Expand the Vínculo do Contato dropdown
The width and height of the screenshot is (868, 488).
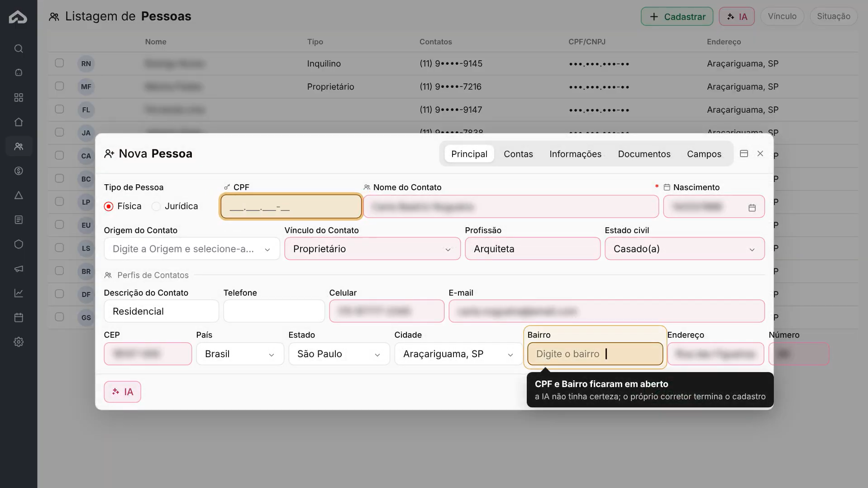point(372,249)
